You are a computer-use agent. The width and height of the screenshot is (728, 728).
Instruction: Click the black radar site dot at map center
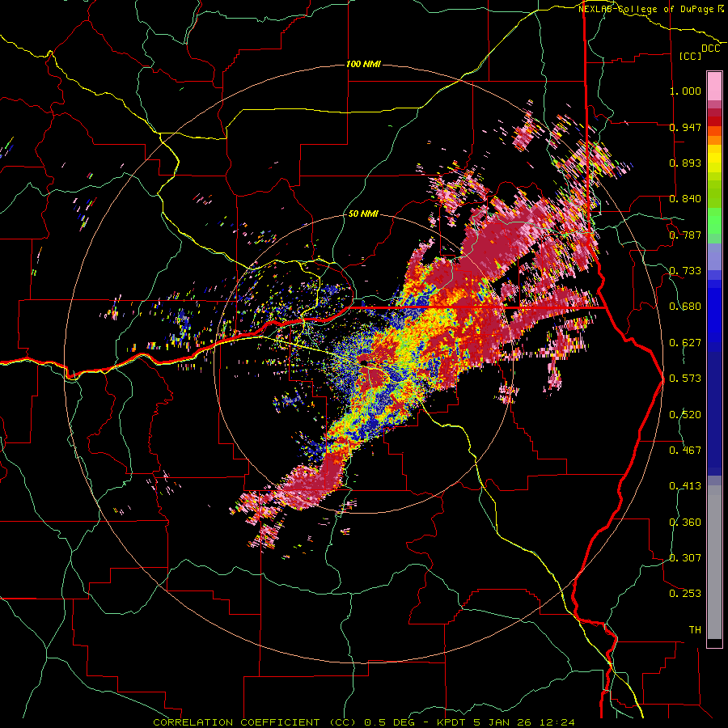click(x=364, y=362)
